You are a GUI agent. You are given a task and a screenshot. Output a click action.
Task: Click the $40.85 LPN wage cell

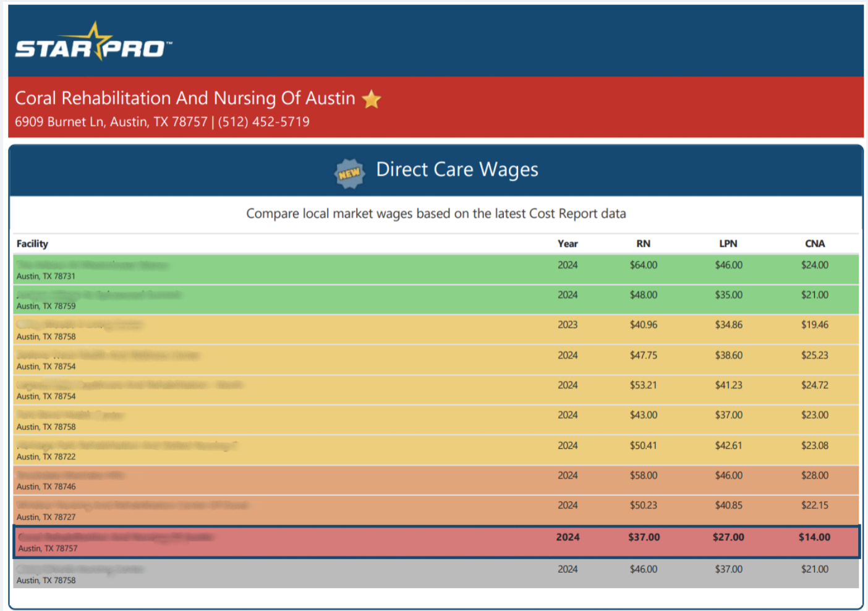click(x=729, y=505)
